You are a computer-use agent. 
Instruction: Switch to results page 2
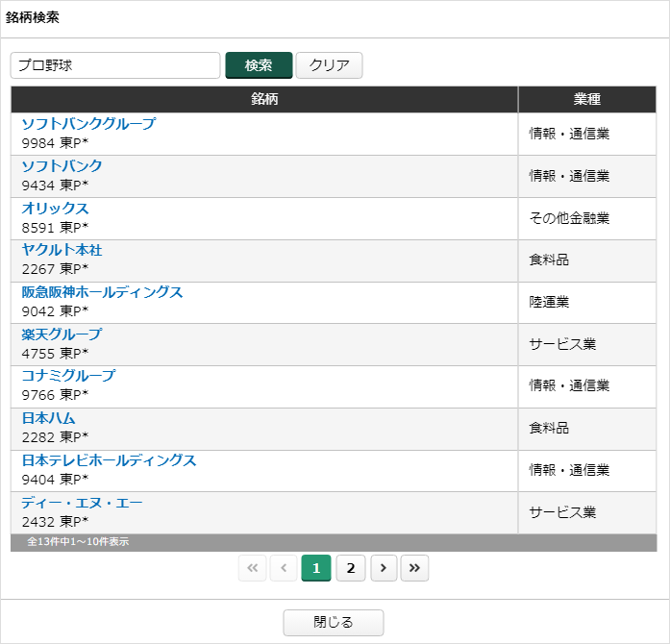point(350,568)
